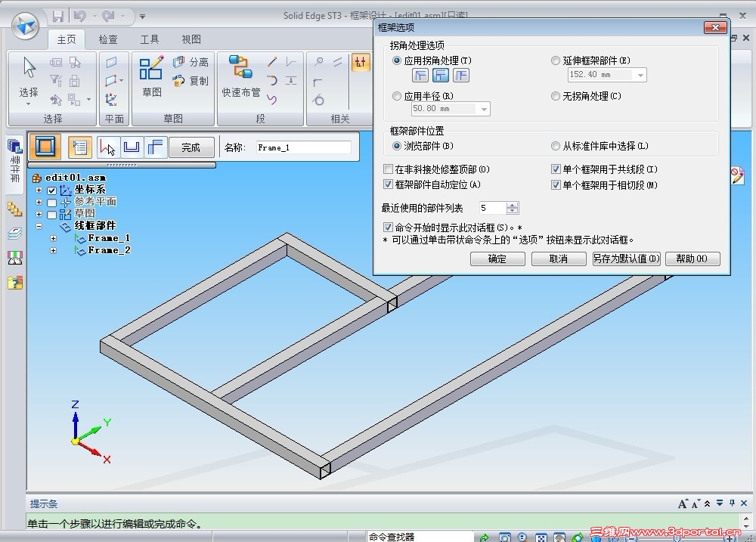Viewport: 756px width, 542px height.
Task: Click the 名称 Frame_1 input field
Action: [304, 147]
